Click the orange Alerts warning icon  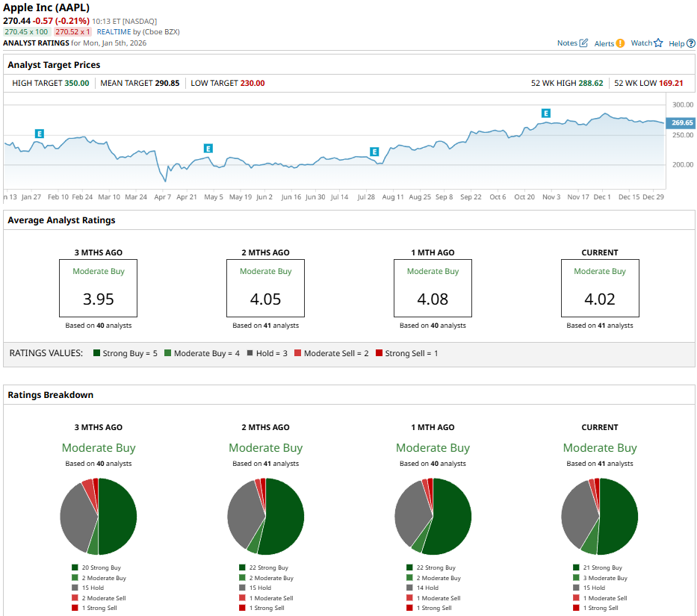click(x=620, y=43)
